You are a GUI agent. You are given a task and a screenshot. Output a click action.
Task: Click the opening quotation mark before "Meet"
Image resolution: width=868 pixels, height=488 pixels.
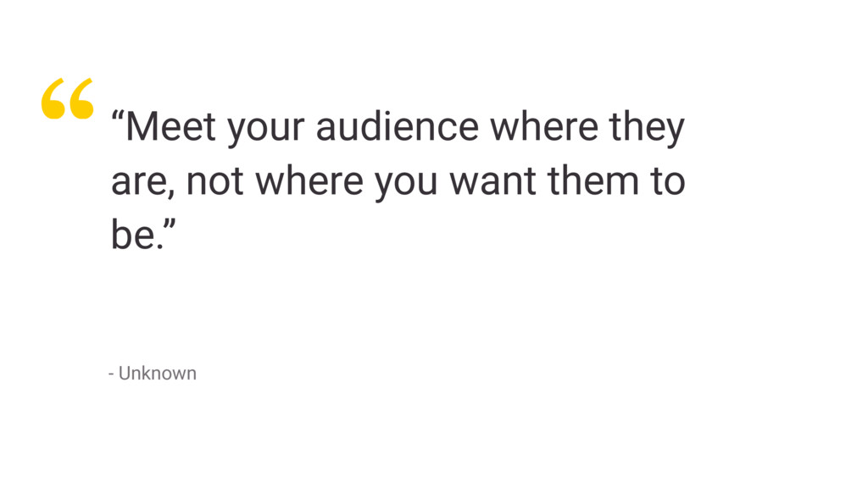tap(117, 117)
